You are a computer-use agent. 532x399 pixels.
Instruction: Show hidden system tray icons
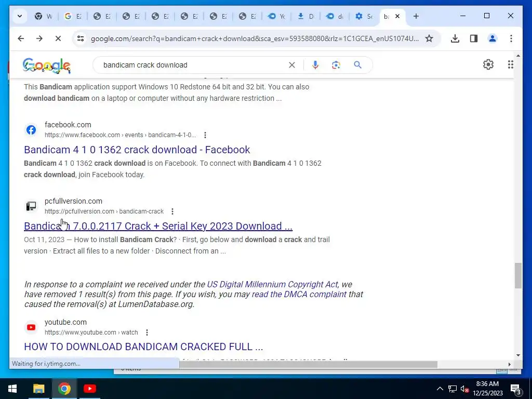tap(440, 389)
